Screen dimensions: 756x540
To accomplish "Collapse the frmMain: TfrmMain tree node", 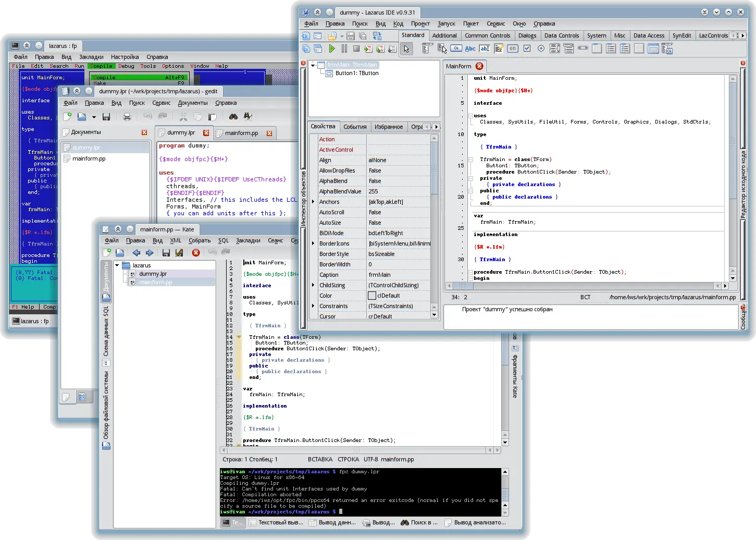I will tap(313, 65).
